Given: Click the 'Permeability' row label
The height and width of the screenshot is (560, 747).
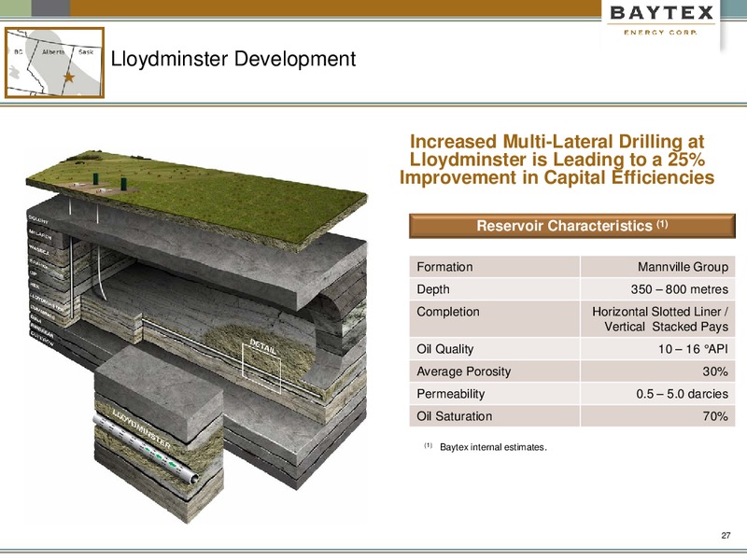Looking at the screenshot, I should (450, 394).
